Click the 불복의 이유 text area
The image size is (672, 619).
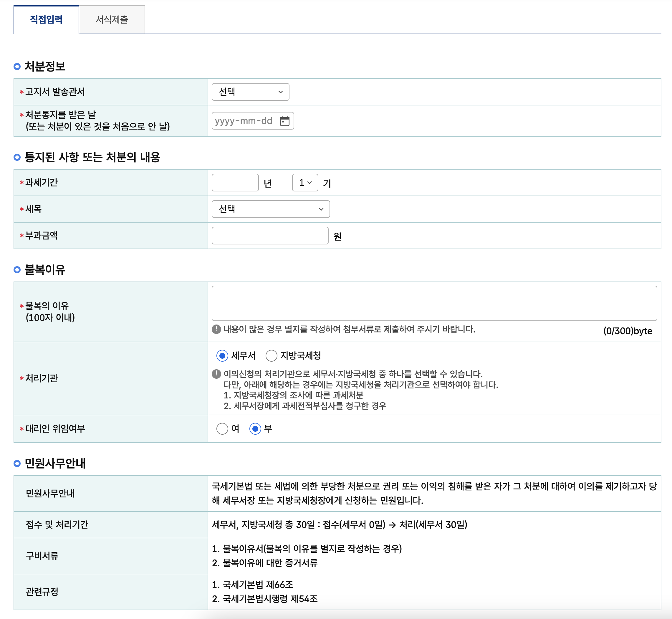click(x=434, y=304)
